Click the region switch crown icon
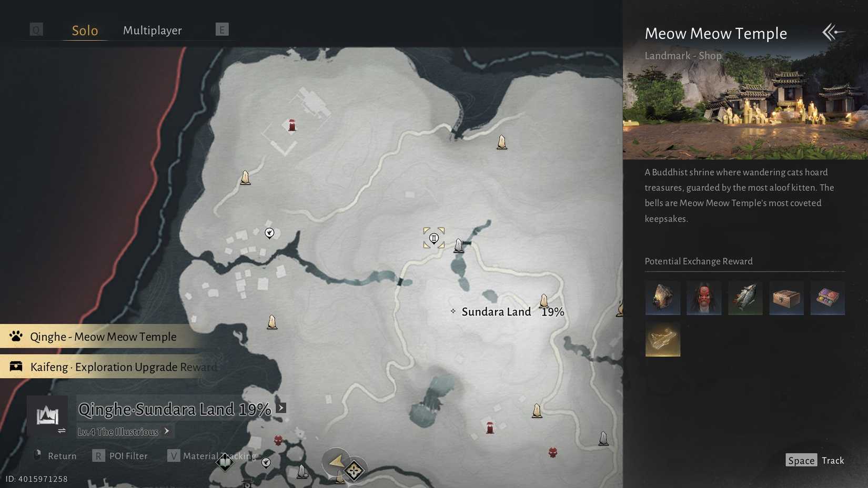Image resolution: width=868 pixels, height=488 pixels. coord(47,416)
